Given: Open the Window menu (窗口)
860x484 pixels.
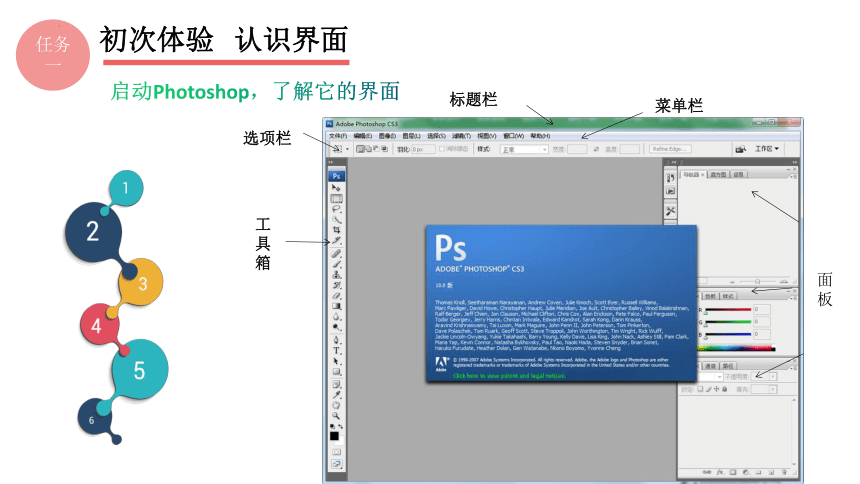Looking at the screenshot, I should [514, 136].
